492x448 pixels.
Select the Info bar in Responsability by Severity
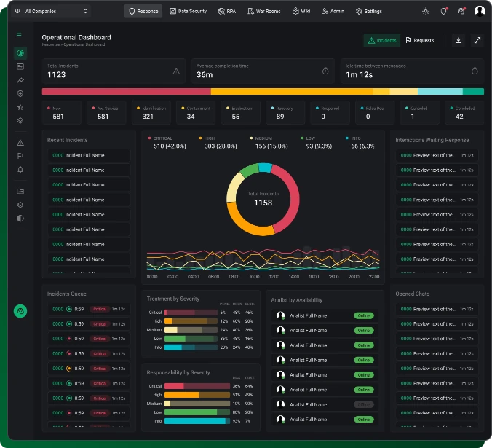[x=197, y=421]
